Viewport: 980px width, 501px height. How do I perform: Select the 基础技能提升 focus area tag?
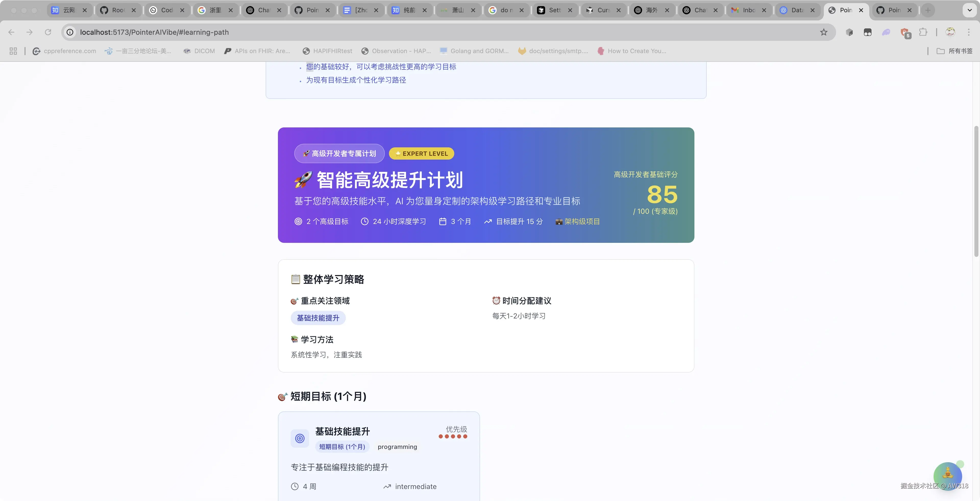[318, 318]
